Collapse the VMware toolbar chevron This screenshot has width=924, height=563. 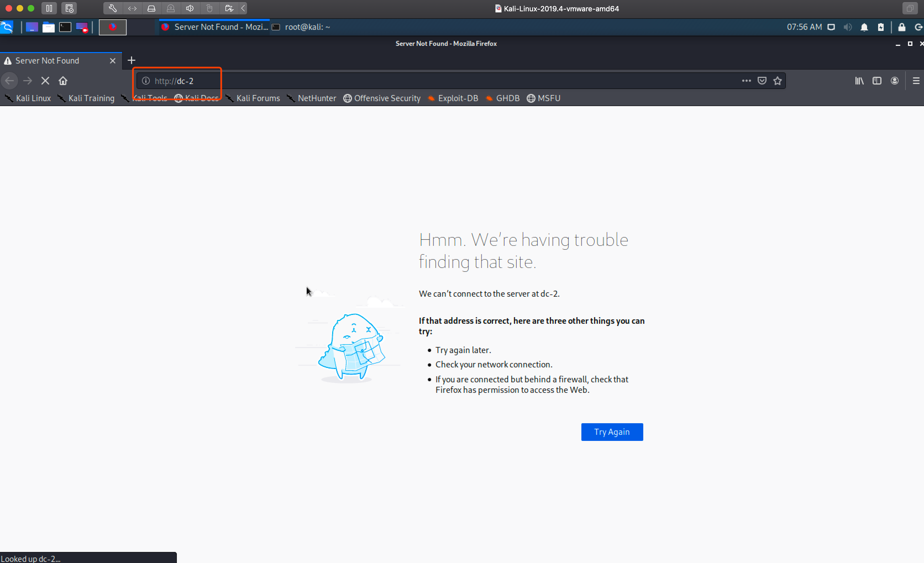pos(243,8)
